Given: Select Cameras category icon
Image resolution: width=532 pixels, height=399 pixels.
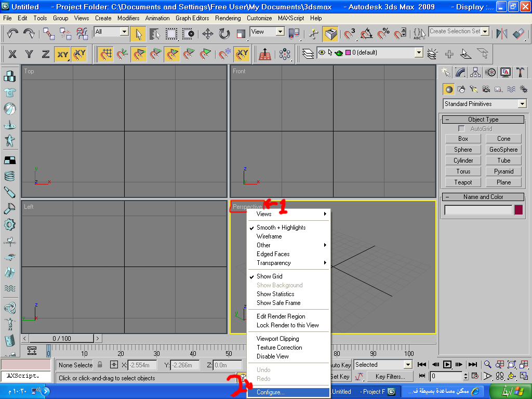Looking at the screenshot, I should (x=486, y=89).
